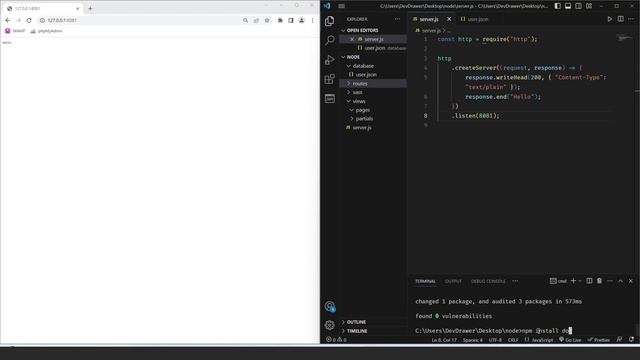This screenshot has height=360, width=640.
Task: Close the server.js editor tab
Action: [x=449, y=19]
